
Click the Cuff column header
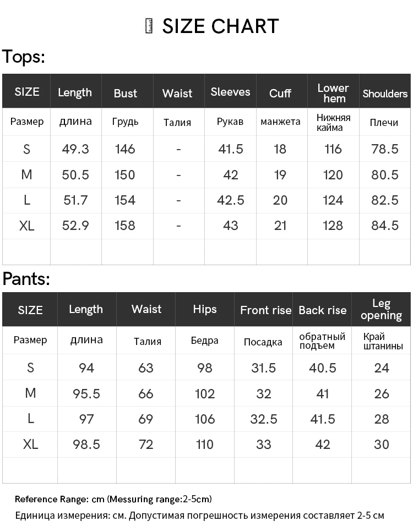280,94
